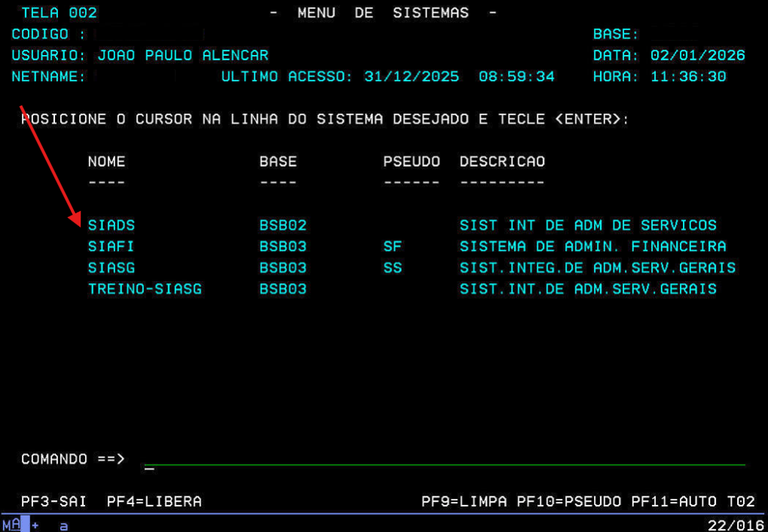Select the SIADS system row
768x532 pixels.
(x=112, y=225)
